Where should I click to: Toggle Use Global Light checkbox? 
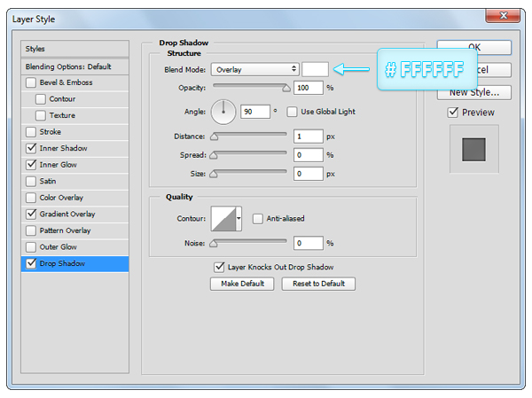(293, 112)
